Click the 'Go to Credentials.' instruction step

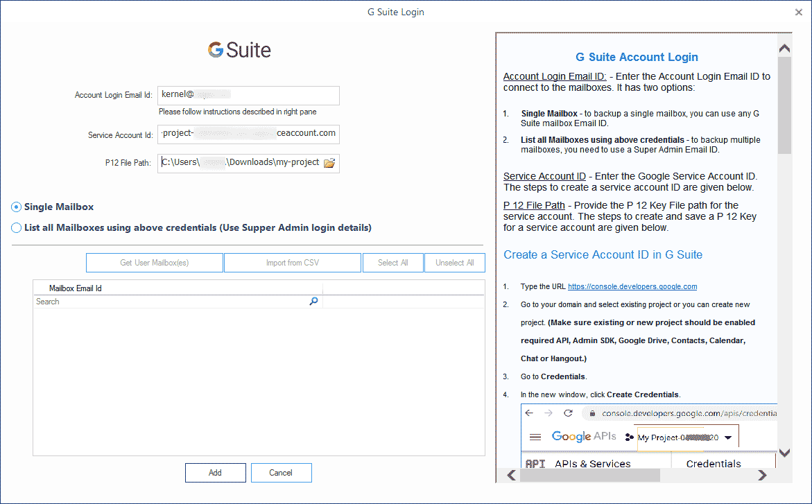point(553,376)
